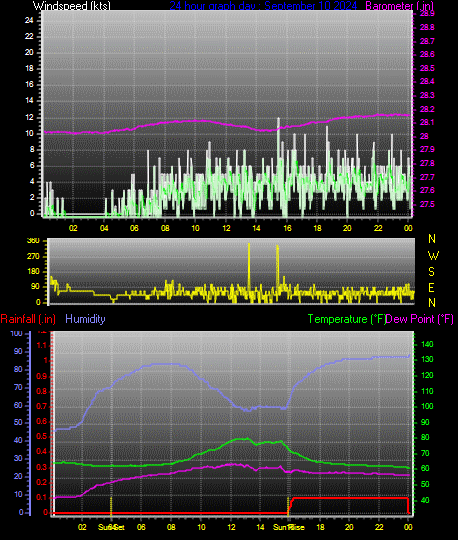458x540 pixels.
Task: Select the 270 value on wind direction axis
Action: point(33,257)
